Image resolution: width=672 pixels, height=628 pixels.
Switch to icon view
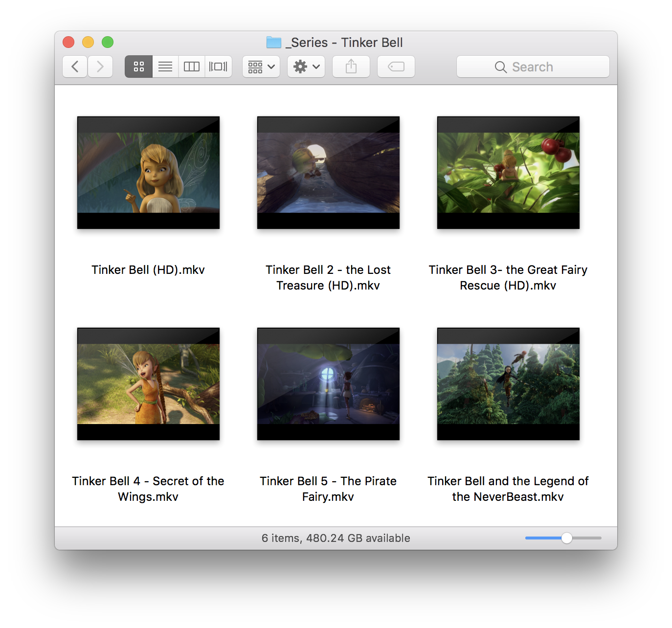[139, 67]
